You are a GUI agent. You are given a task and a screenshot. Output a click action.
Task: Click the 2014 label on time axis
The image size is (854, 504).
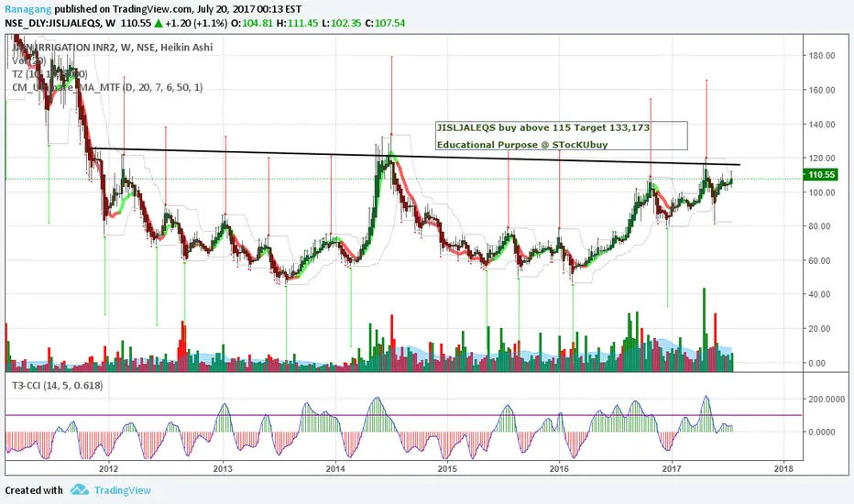click(335, 468)
